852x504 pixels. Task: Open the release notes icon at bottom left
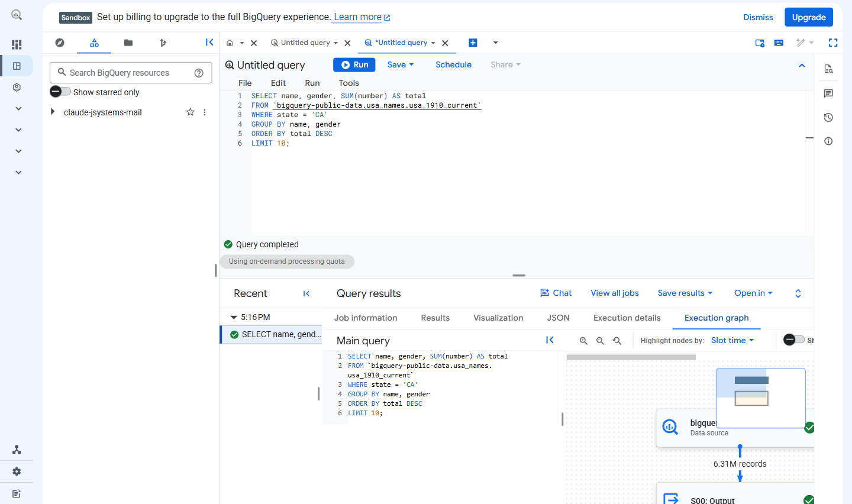(17, 493)
